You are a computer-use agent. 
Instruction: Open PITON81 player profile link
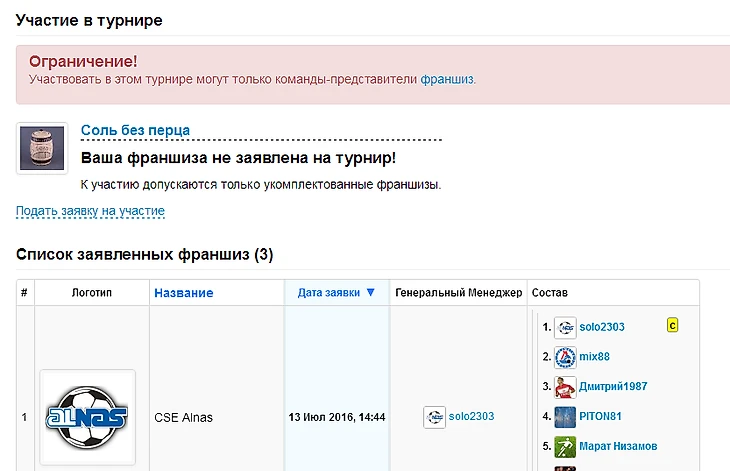(603, 417)
